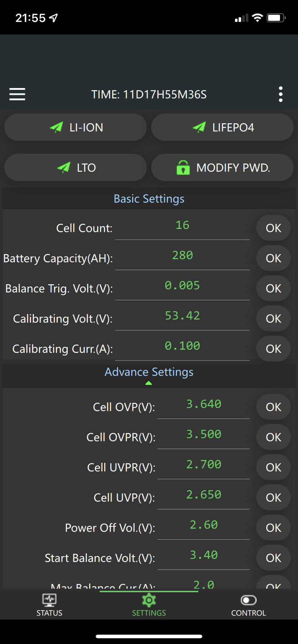298x644 pixels.
Task: Tap the LIFEPO4 paper plane icon
Action: (199, 127)
